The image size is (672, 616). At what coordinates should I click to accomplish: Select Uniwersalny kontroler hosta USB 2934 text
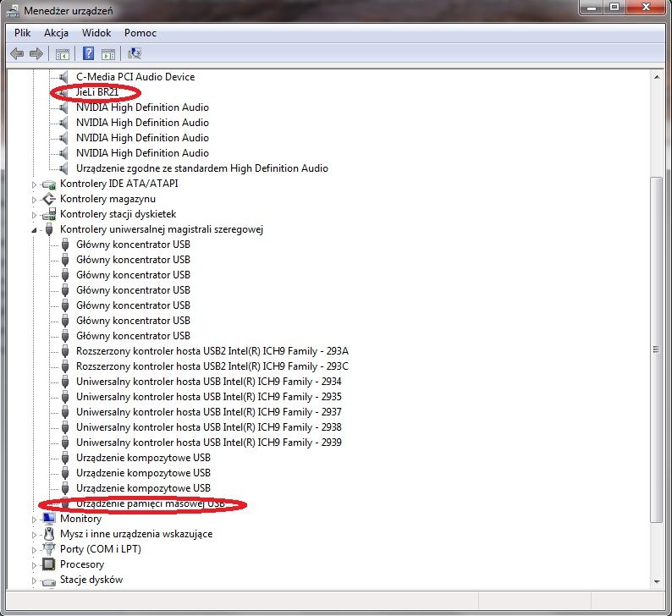click(209, 382)
